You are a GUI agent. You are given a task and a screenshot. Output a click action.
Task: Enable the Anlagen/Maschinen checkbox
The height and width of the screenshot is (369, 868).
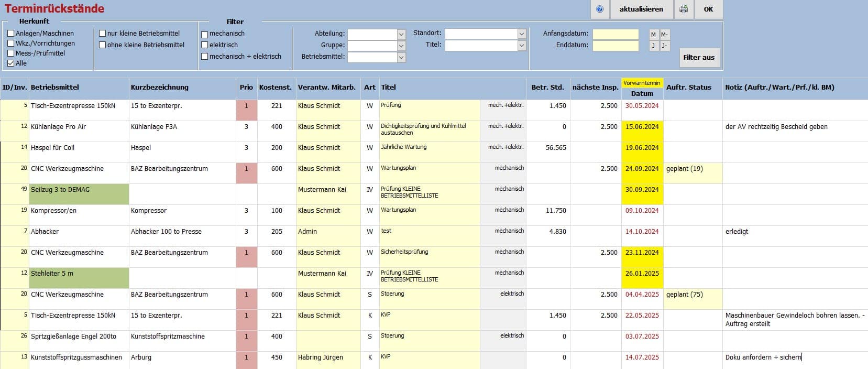[11, 34]
